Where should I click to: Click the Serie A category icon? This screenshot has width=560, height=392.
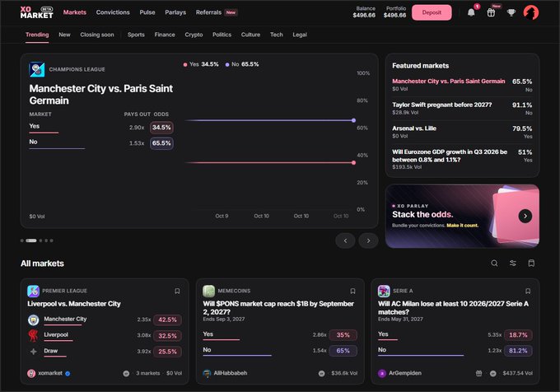point(384,291)
